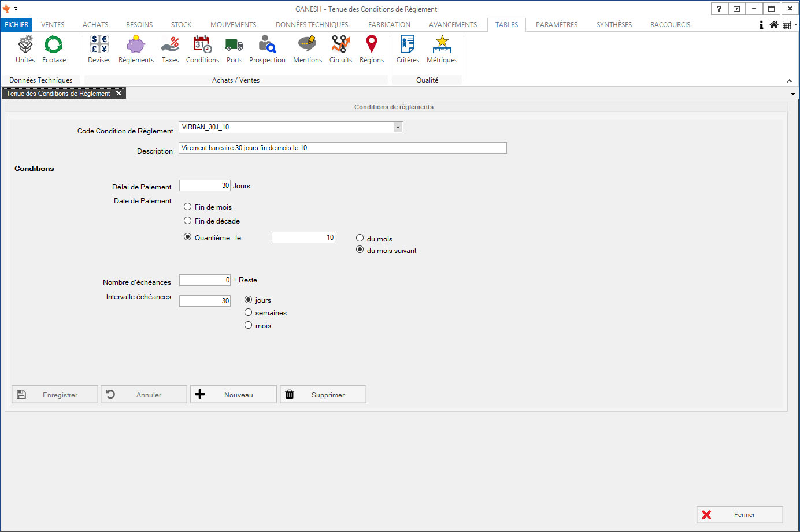Click into the Description text field

(x=342, y=148)
